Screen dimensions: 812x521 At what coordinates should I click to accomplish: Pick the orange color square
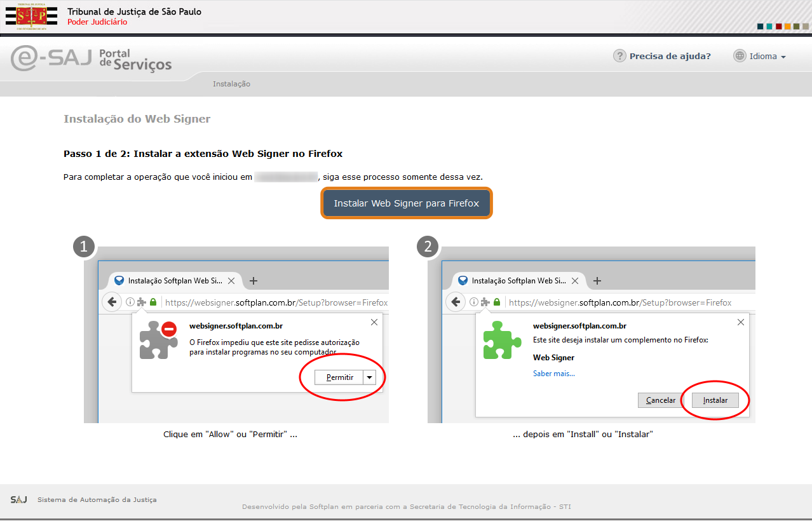788,27
